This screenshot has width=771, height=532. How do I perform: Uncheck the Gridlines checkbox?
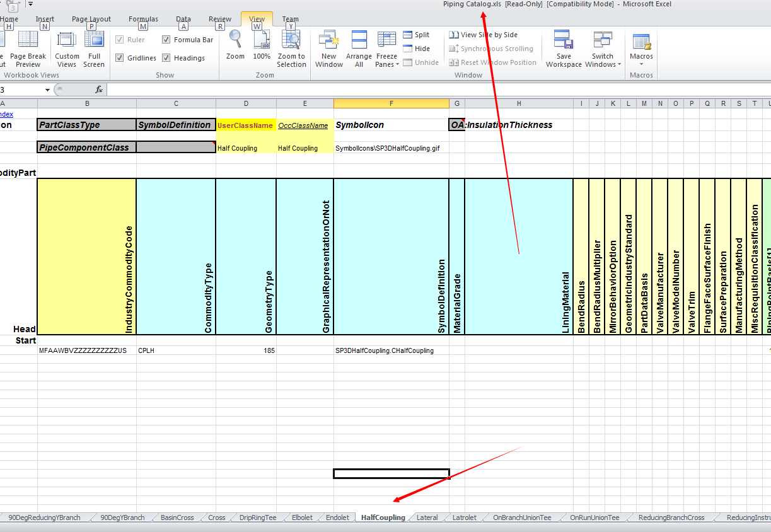120,58
